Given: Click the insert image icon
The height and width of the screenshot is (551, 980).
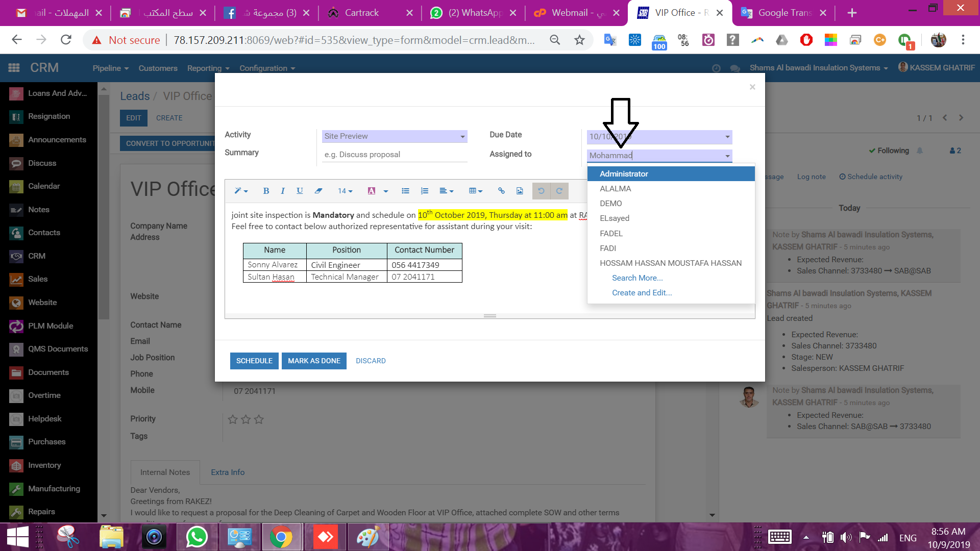Looking at the screenshot, I should (x=520, y=191).
